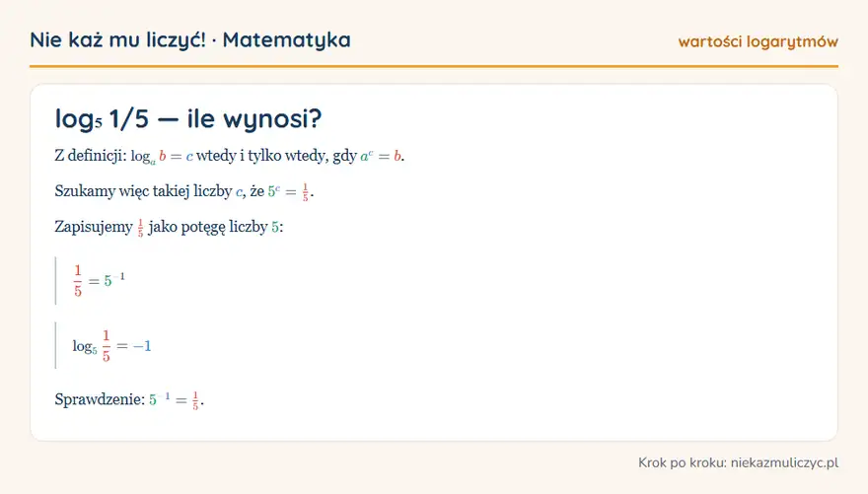868x494 pixels.
Task: Click the log_a b = c formula
Action: [162, 157]
